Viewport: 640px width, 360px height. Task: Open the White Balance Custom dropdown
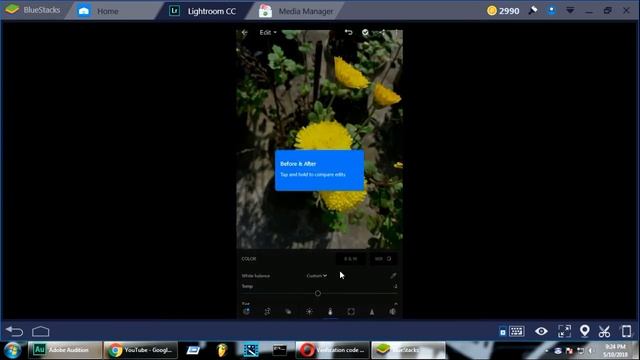coord(317,276)
